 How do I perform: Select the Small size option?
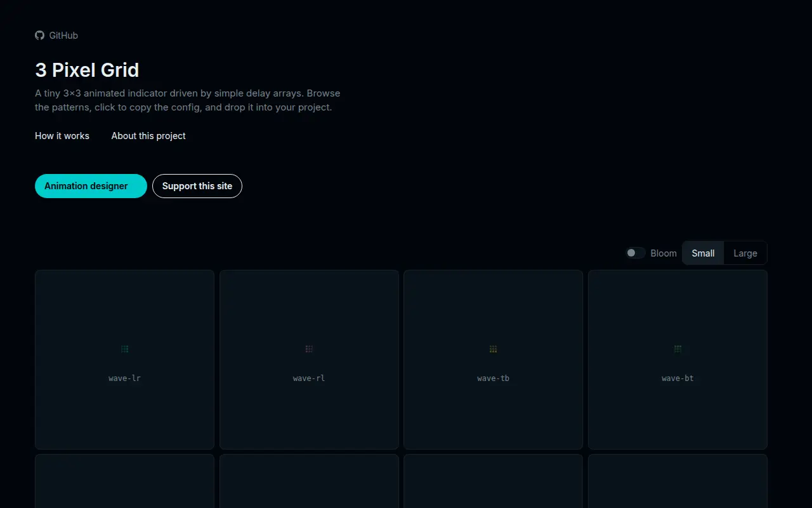pyautogui.click(x=703, y=253)
